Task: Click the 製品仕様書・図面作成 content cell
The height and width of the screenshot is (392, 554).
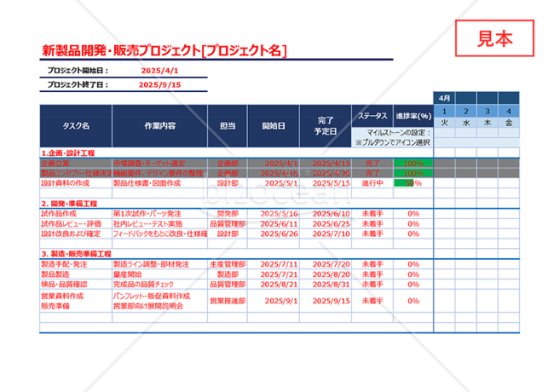Action: 159,183
